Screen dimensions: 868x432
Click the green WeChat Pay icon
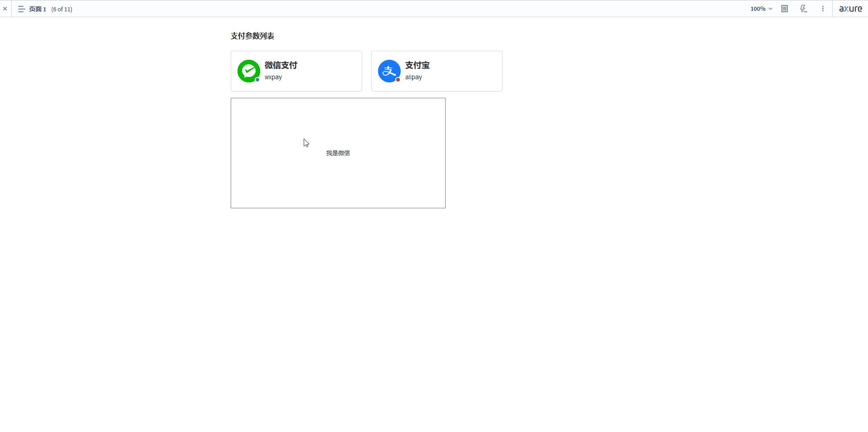click(x=249, y=71)
